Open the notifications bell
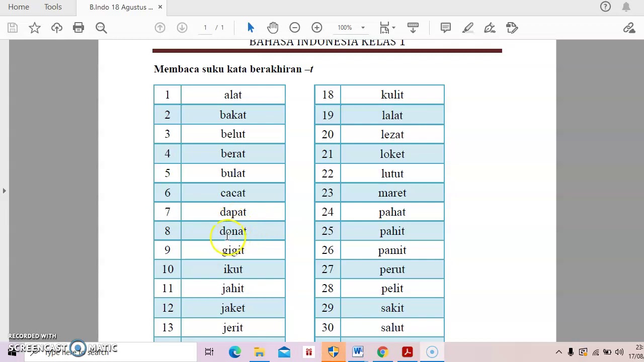Viewport: 644px width, 362px height. coord(626,7)
